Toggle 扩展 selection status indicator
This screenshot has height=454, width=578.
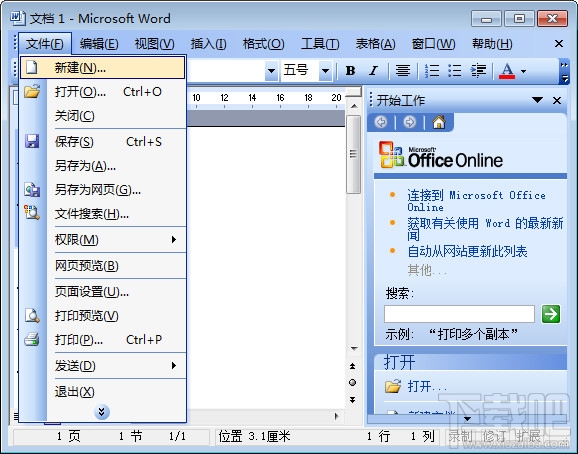pyautogui.click(x=528, y=437)
